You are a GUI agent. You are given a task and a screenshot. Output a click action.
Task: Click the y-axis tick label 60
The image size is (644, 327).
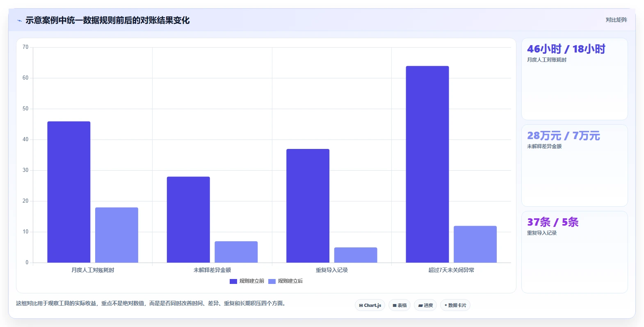coord(25,78)
